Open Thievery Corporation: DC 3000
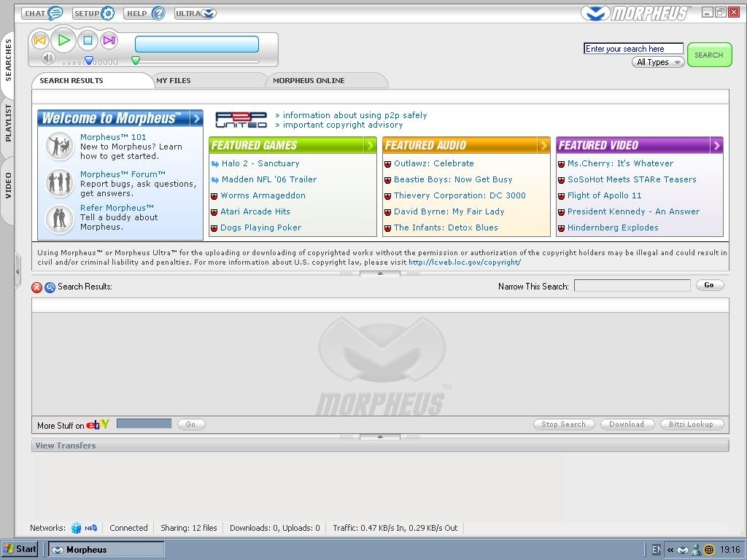 click(460, 195)
